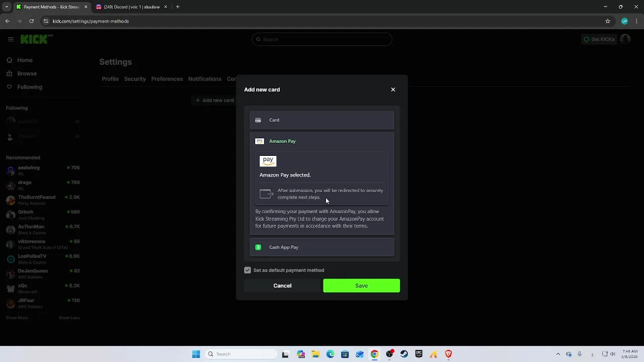Open Browse in sidebar
The image size is (644, 362).
[22, 73]
